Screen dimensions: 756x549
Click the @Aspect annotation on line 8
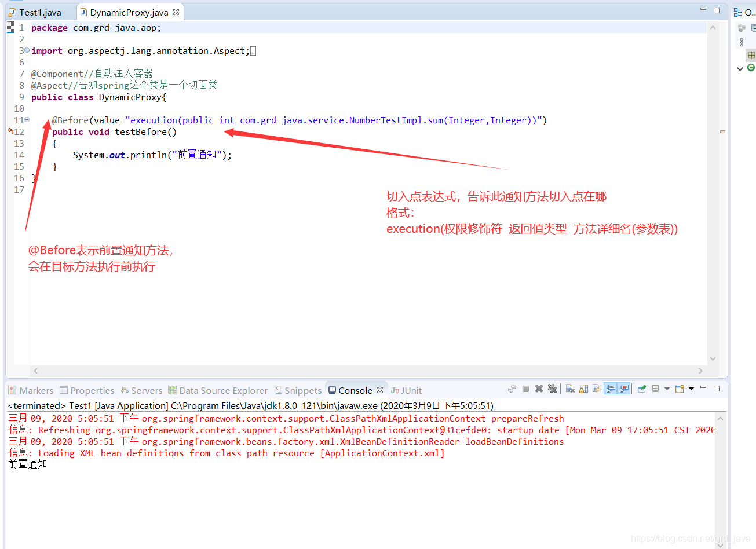[x=49, y=86]
